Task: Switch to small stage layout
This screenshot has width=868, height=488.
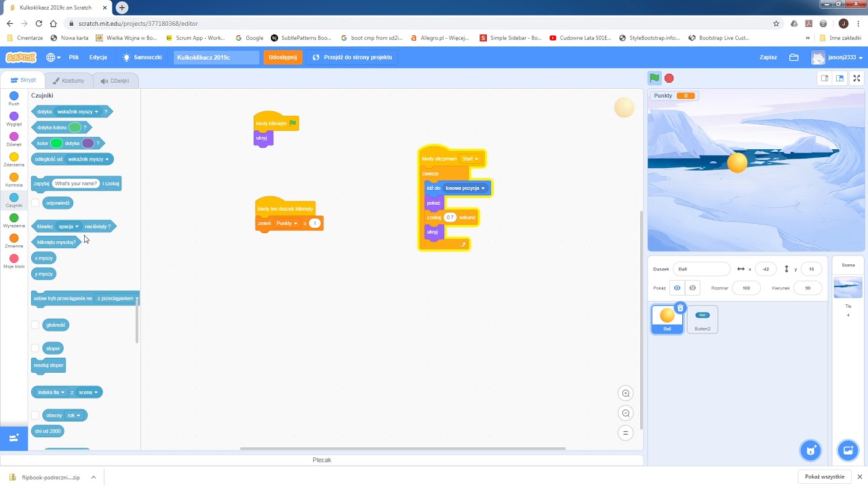Action: click(825, 78)
